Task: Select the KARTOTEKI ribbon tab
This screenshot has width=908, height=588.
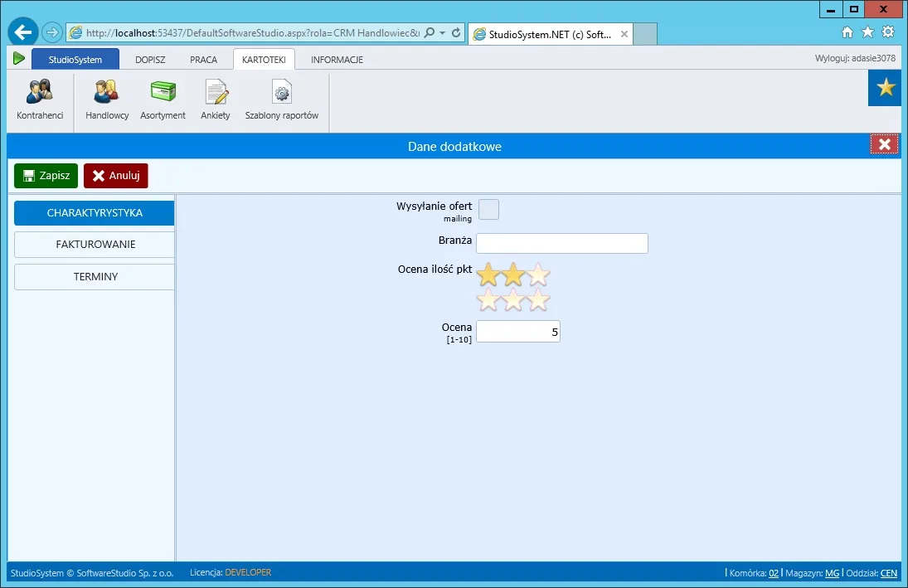Action: pyautogui.click(x=264, y=59)
